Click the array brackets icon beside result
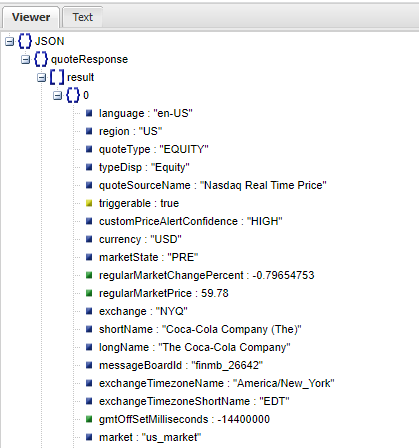This screenshot has height=448, width=419. point(57,77)
